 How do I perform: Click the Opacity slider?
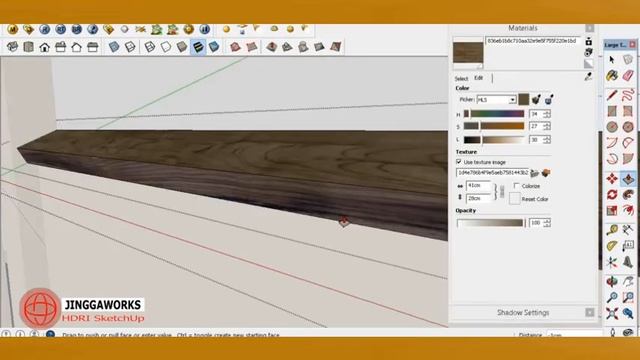pyautogui.click(x=491, y=223)
